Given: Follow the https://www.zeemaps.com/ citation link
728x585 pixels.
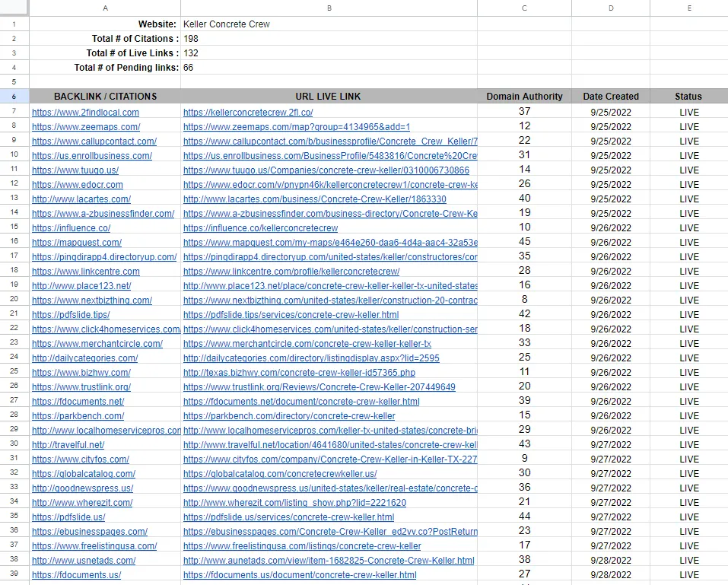Looking at the screenshot, I should pyautogui.click(x=86, y=127).
